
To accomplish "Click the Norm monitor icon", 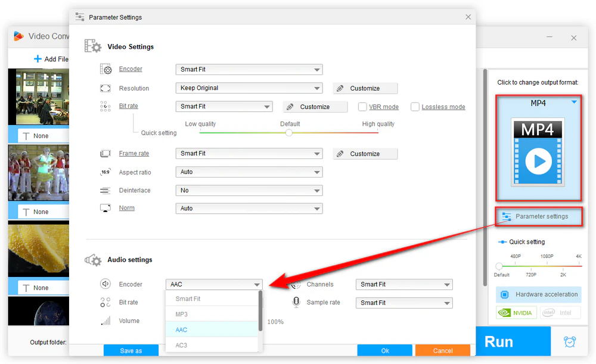I will pos(105,208).
